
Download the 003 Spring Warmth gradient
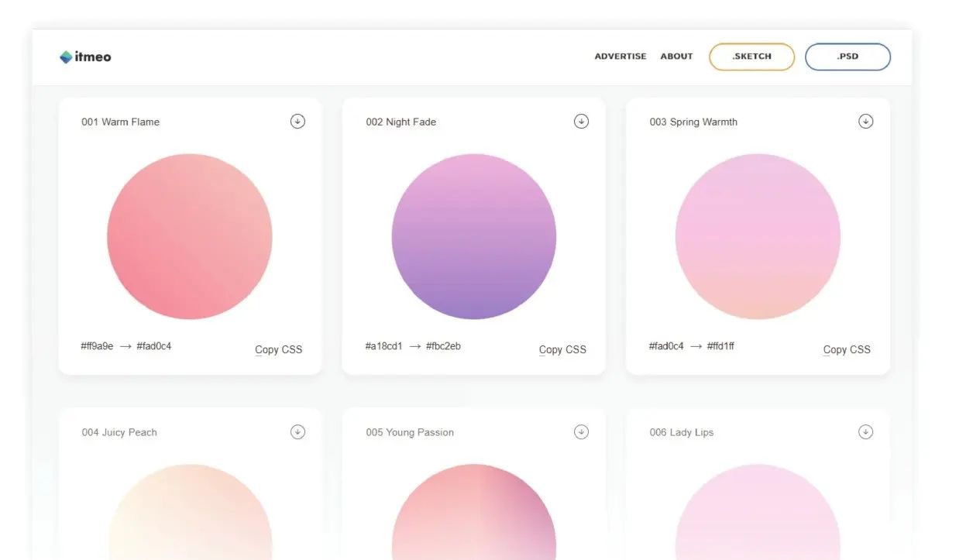pos(866,121)
